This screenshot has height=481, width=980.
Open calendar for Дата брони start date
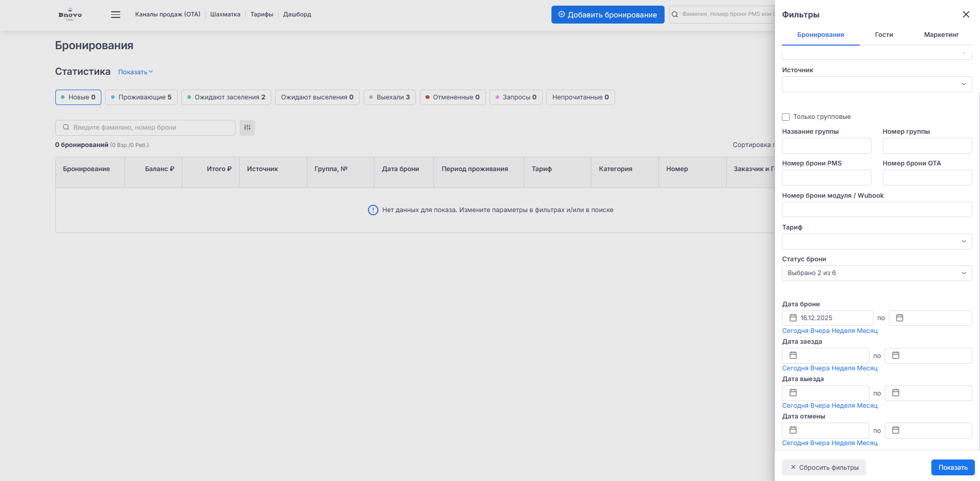[793, 318]
